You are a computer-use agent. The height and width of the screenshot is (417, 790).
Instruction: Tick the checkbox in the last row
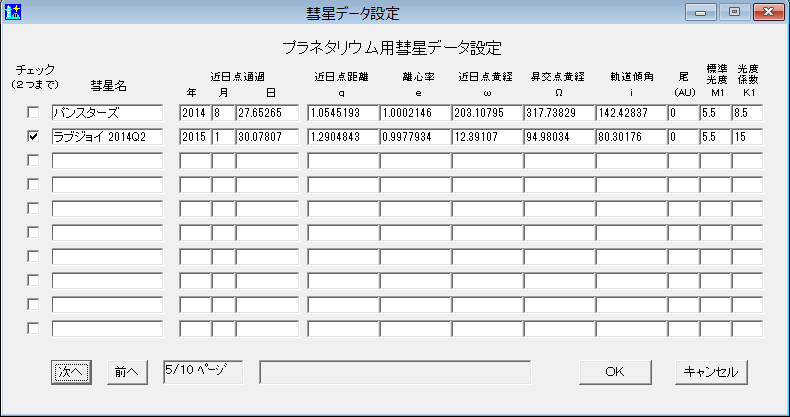point(34,328)
